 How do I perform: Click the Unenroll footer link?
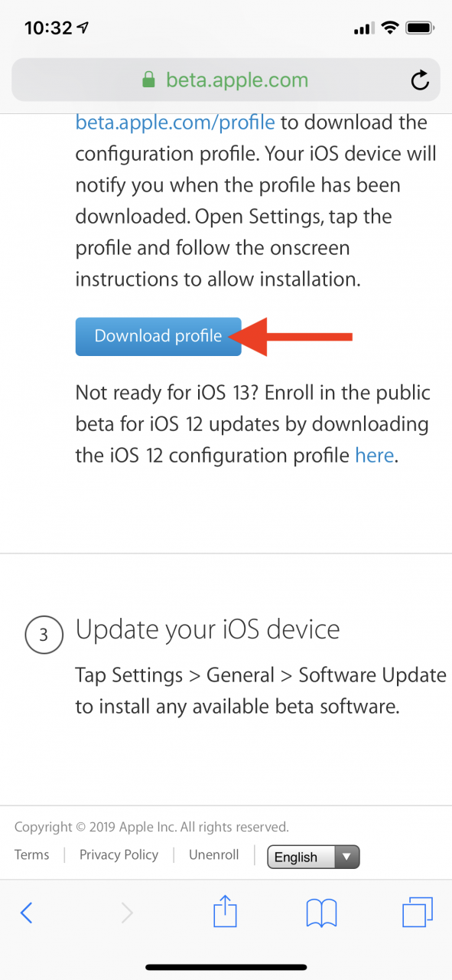click(214, 855)
